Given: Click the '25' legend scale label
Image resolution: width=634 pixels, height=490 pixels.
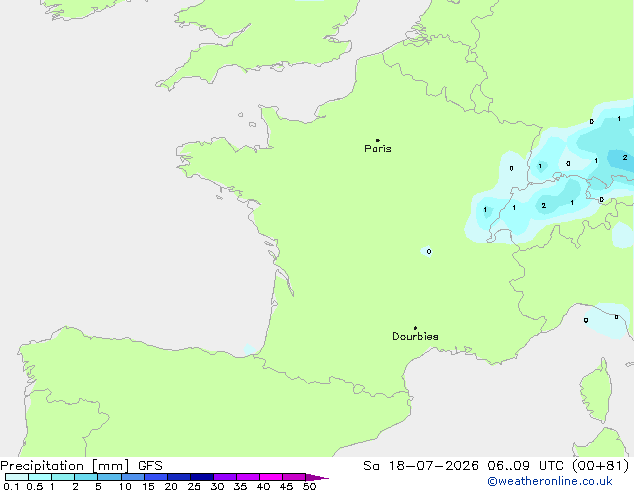Looking at the screenshot, I should coord(194,486).
